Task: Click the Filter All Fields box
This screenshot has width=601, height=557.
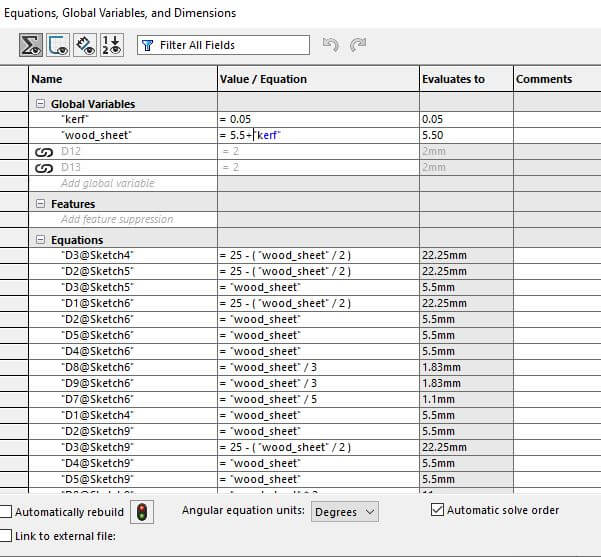Action: coord(223,45)
